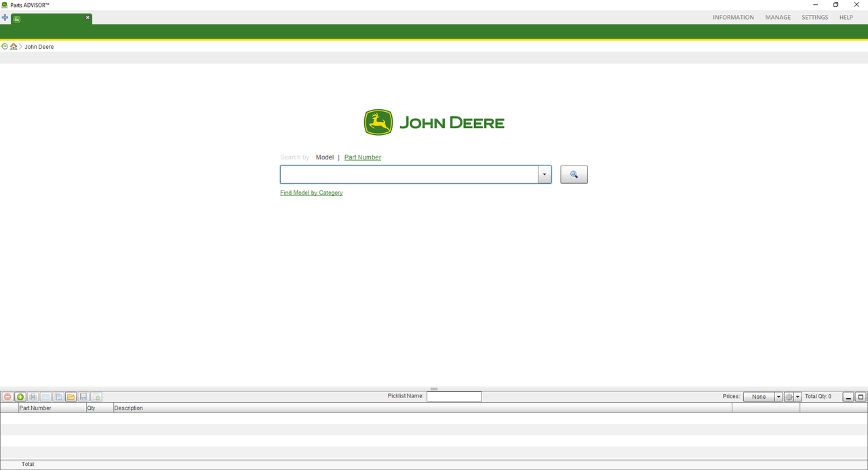Print the picklist with printer icon

pos(33,397)
